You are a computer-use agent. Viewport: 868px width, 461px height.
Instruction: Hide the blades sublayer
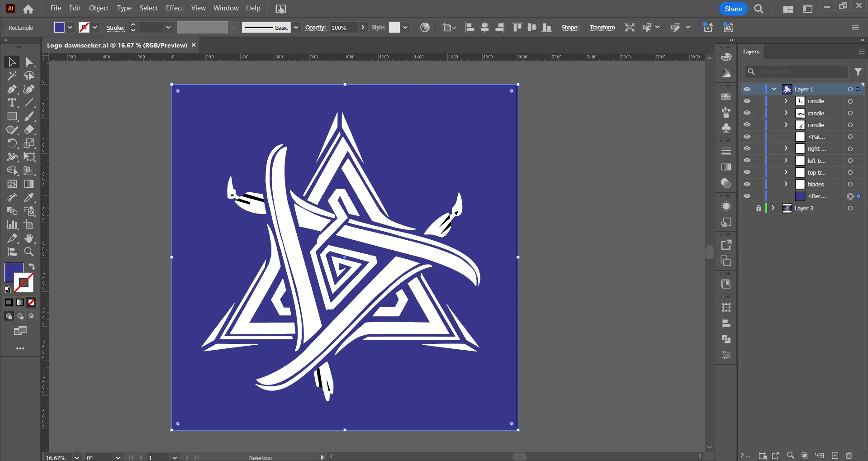pyautogui.click(x=747, y=184)
